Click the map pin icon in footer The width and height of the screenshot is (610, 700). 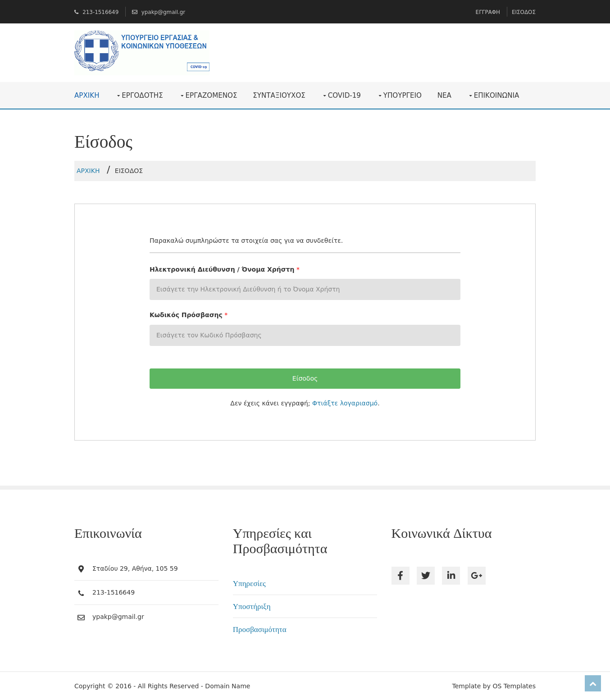(x=81, y=569)
